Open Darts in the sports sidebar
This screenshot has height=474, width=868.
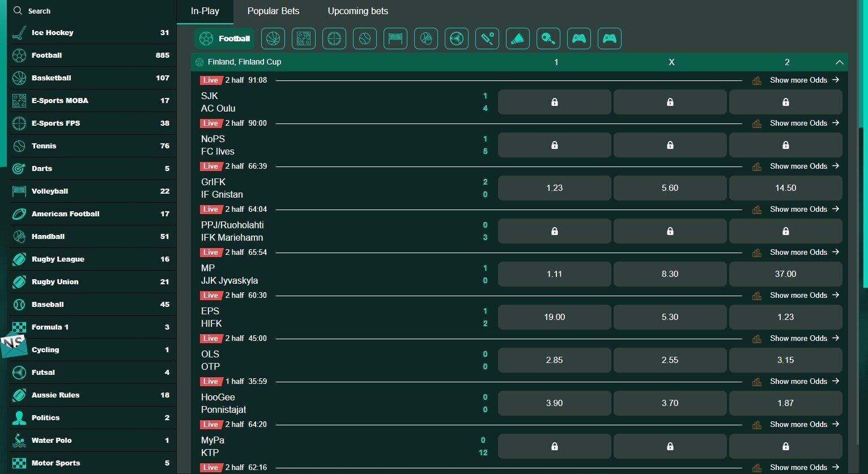coord(91,169)
